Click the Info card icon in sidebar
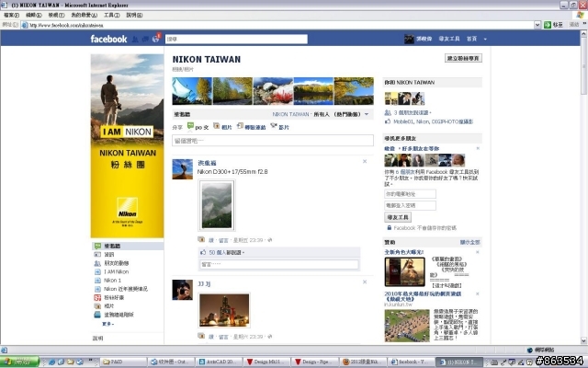588x368 pixels. [x=97, y=255]
